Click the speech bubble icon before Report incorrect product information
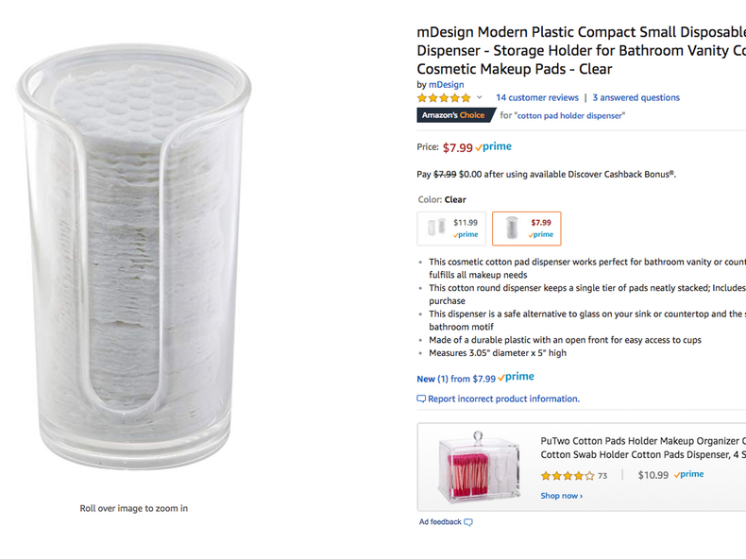The image size is (746, 560). pos(421,399)
